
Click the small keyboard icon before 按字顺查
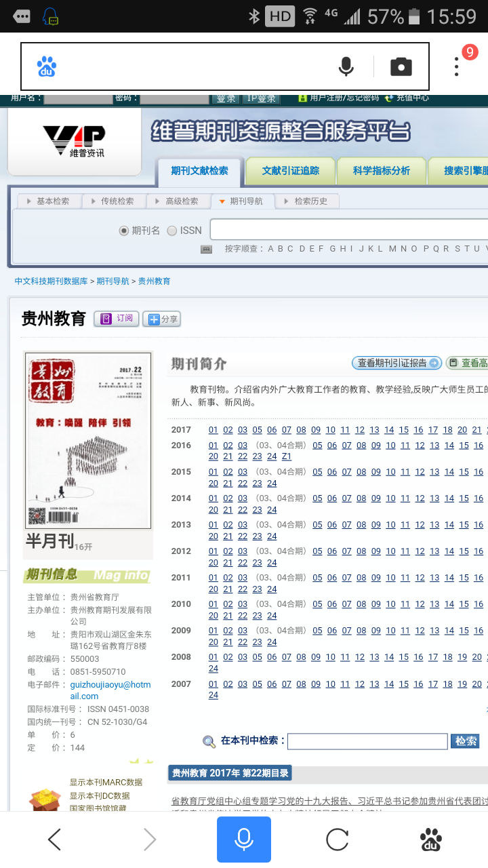[207, 249]
